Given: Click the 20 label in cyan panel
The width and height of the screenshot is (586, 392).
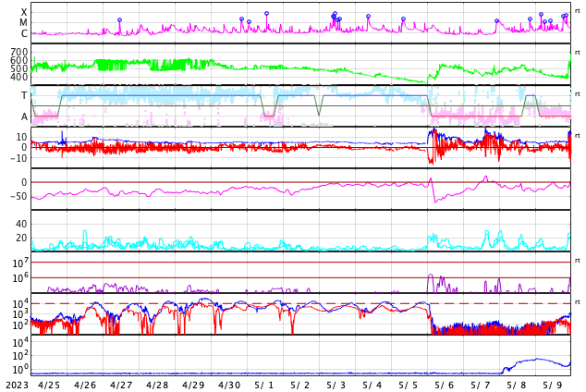Looking at the screenshot, I should click(21, 238).
